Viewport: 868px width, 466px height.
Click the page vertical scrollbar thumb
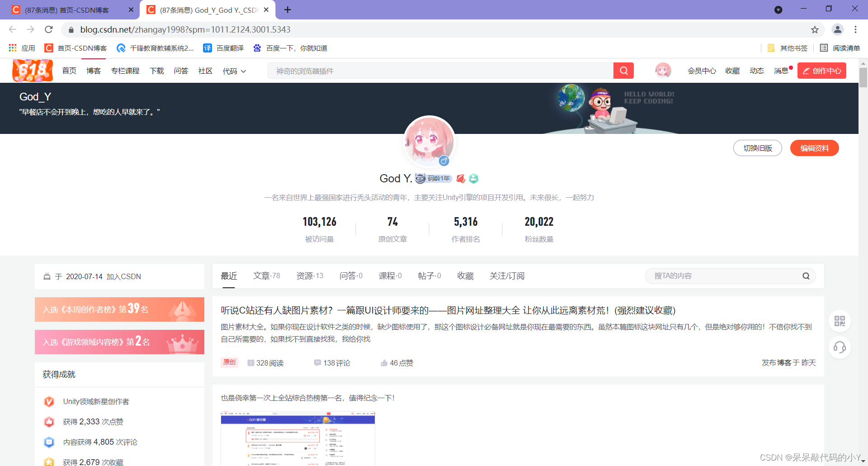[863, 77]
